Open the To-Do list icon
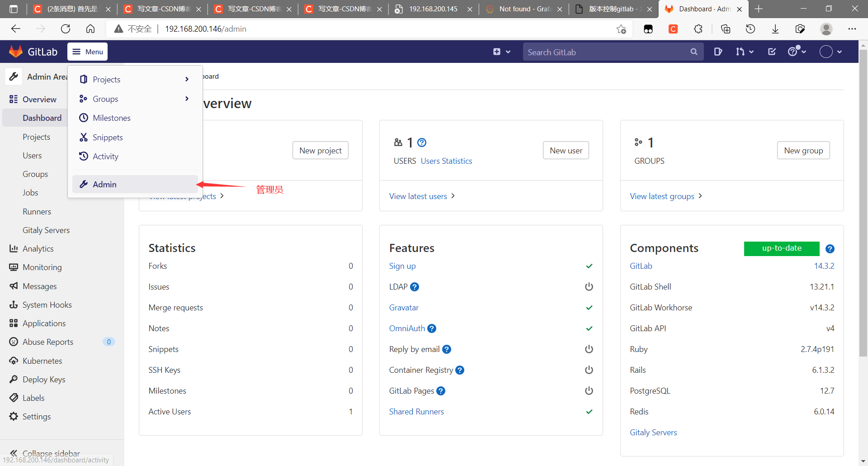 (x=772, y=52)
